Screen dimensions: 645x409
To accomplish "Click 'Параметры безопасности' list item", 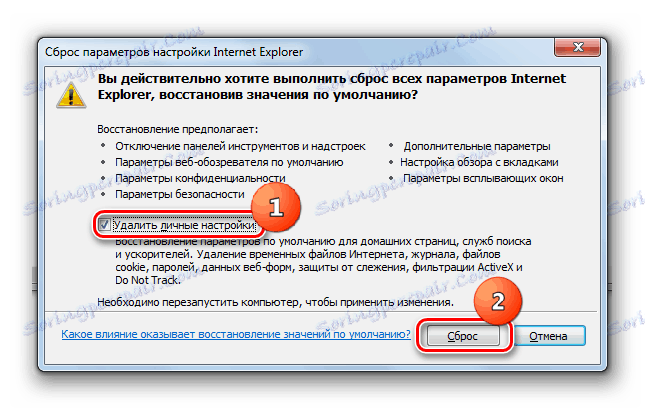I will (x=180, y=194).
